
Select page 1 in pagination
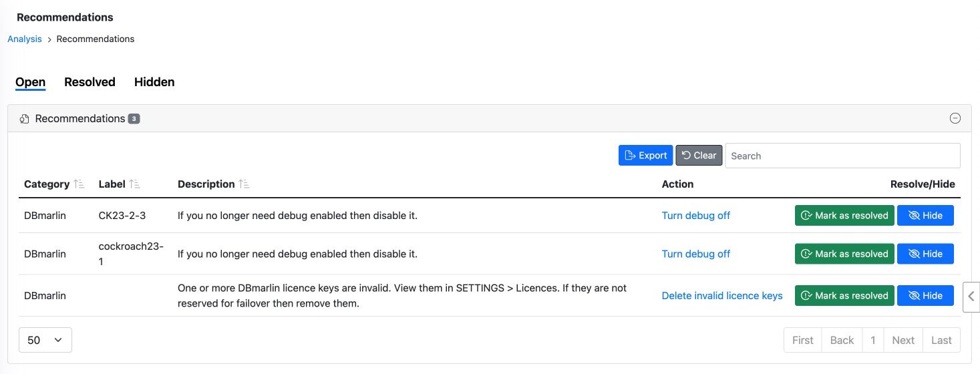[872, 340]
